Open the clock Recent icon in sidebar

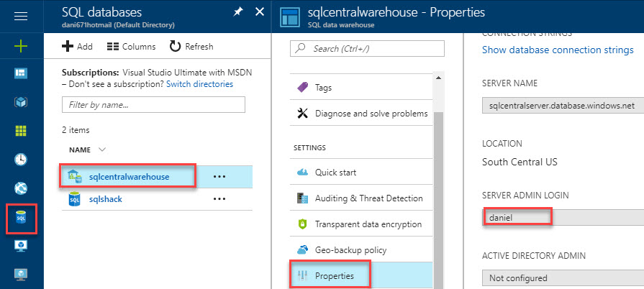(x=21, y=159)
